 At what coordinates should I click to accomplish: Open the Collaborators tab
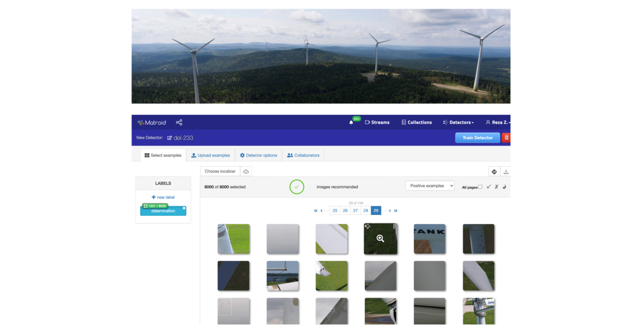pyautogui.click(x=303, y=155)
